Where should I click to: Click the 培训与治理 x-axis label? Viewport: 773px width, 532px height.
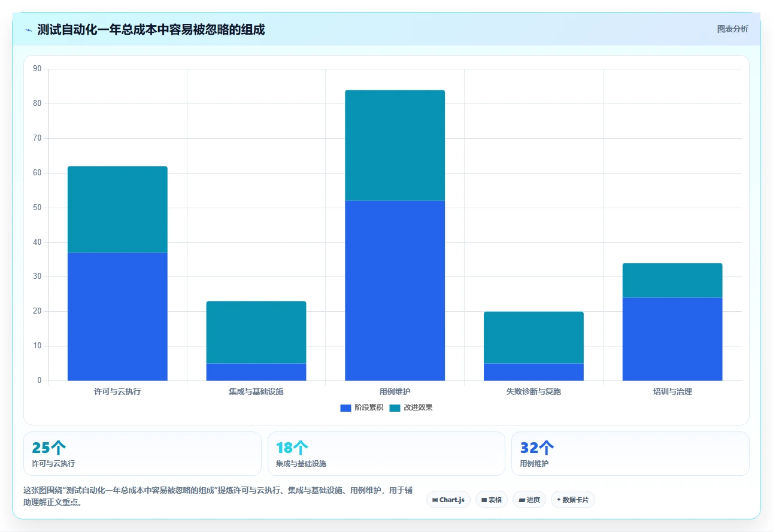[x=672, y=392]
